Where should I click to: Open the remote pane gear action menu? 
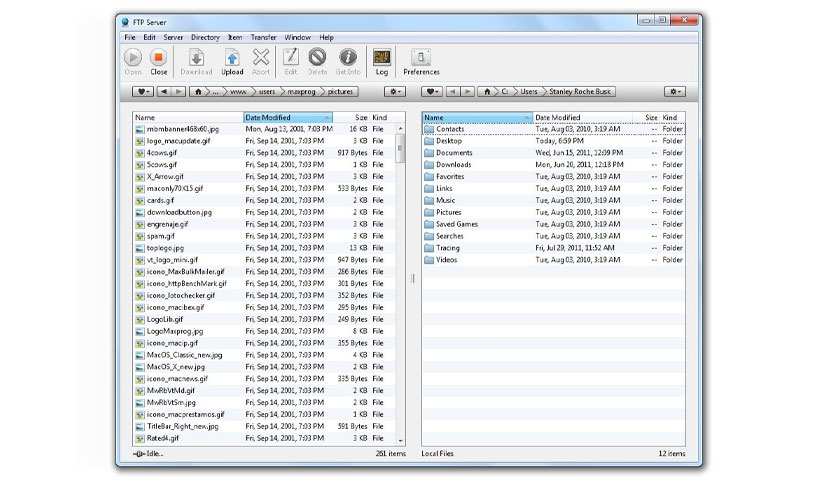pyautogui.click(x=395, y=92)
